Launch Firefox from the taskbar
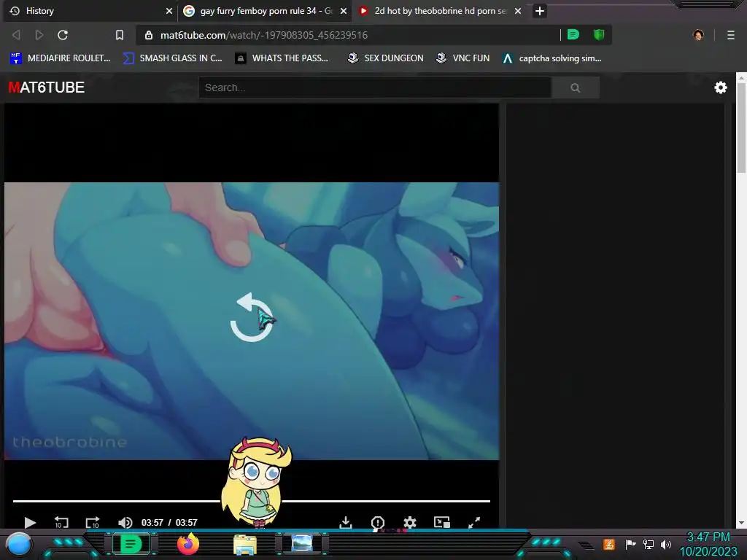Screen dimensions: 747x560 pos(188,544)
